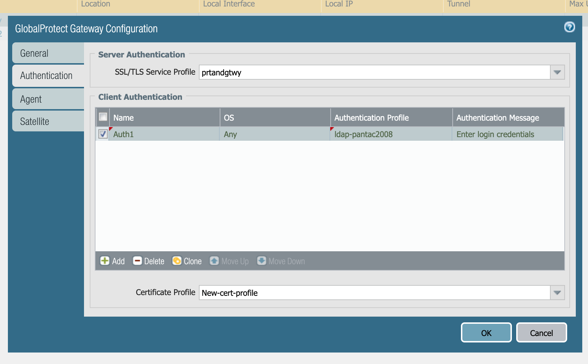Click the Move Down arrow icon

[x=262, y=261]
